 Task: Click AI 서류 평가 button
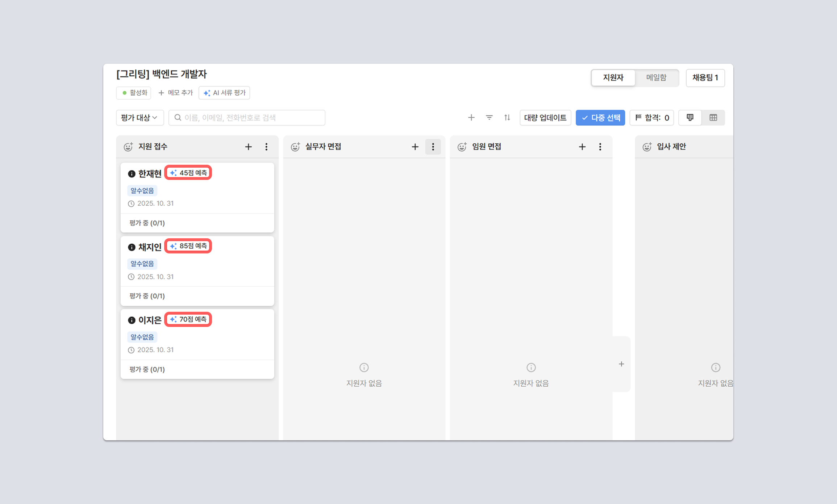point(224,93)
